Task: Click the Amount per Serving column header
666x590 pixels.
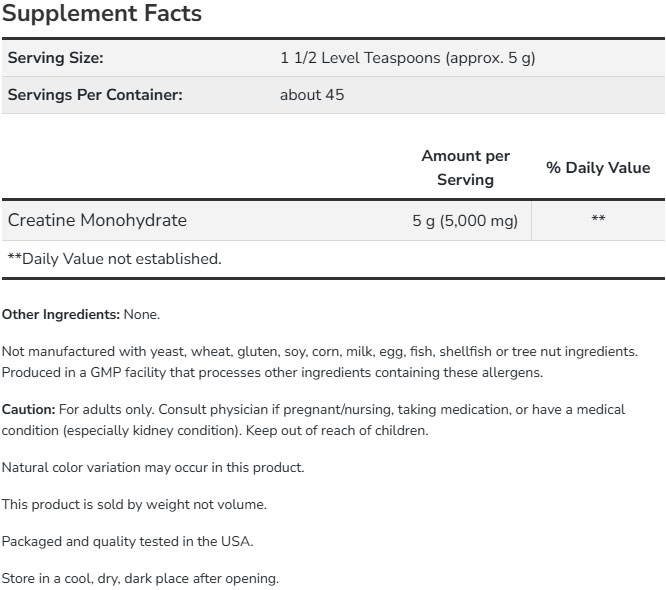Action: click(465, 168)
